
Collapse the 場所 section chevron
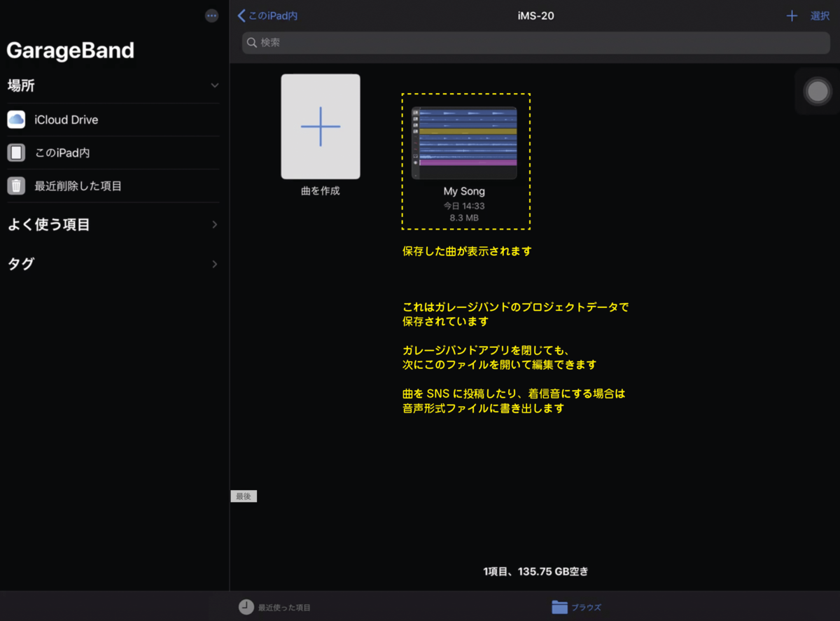point(214,85)
